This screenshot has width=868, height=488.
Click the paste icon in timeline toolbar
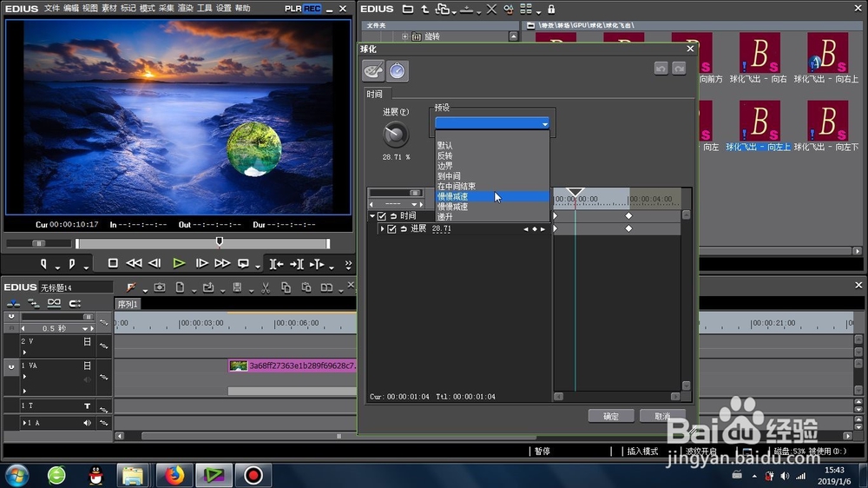[306, 287]
